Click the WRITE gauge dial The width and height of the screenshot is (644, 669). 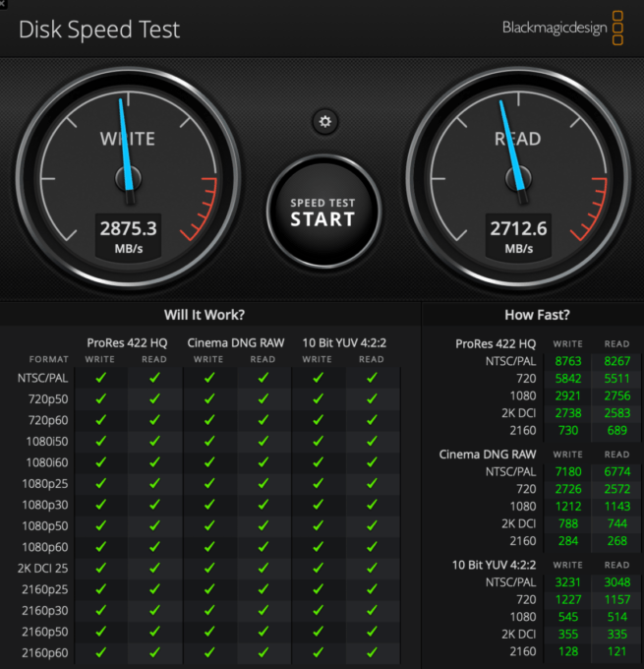click(x=129, y=178)
